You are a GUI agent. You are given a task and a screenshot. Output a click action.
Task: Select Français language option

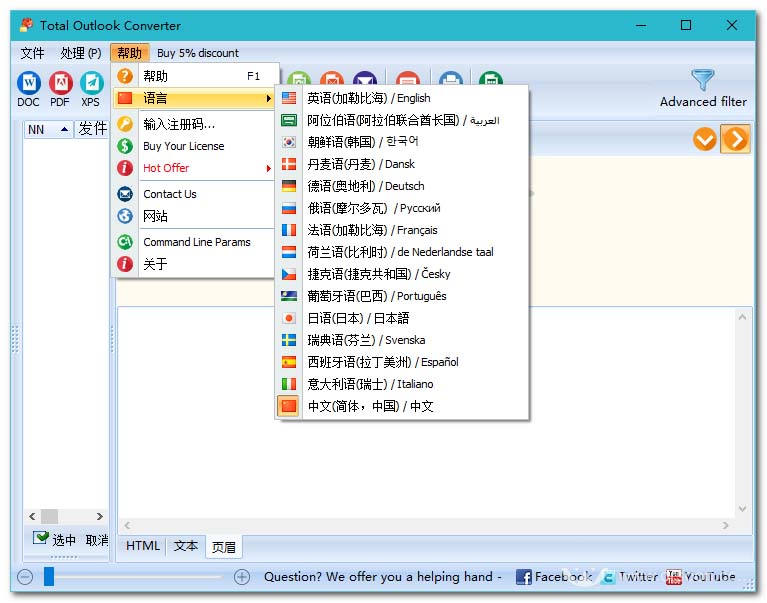(x=402, y=230)
